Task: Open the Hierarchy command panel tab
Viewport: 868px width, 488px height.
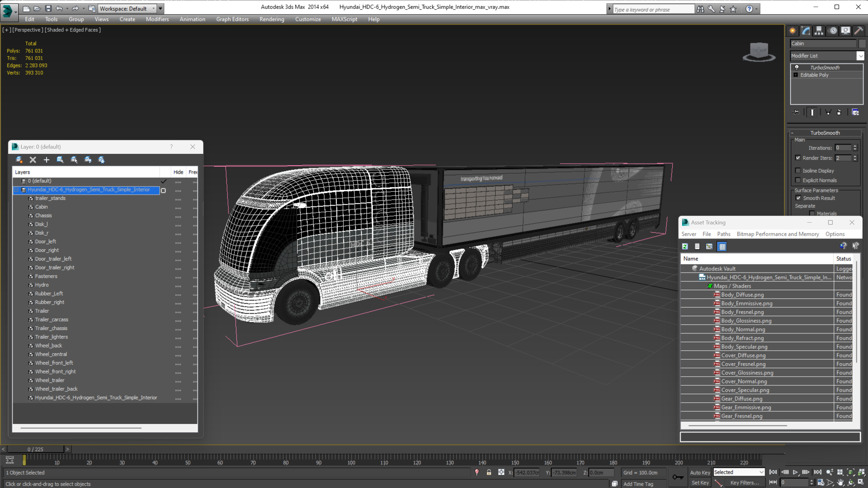Action: coord(819,31)
